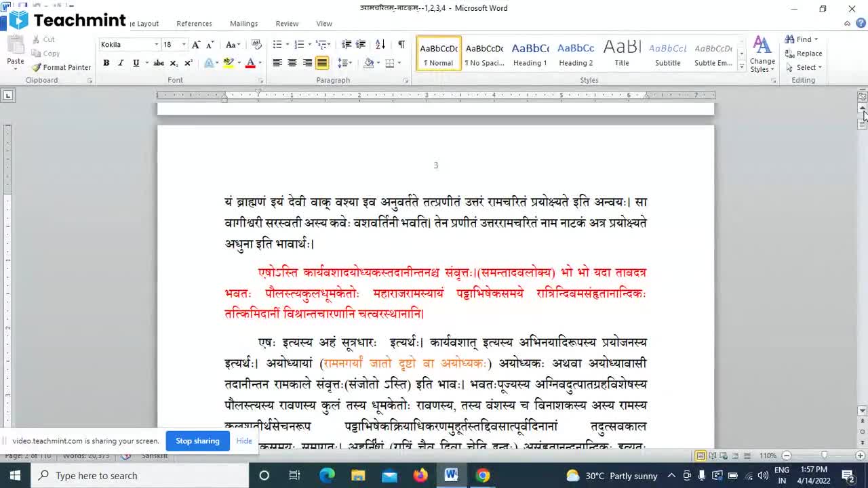Click the Sort icon
Image resolution: width=868 pixels, height=488 pixels.
pyautogui.click(x=380, y=45)
